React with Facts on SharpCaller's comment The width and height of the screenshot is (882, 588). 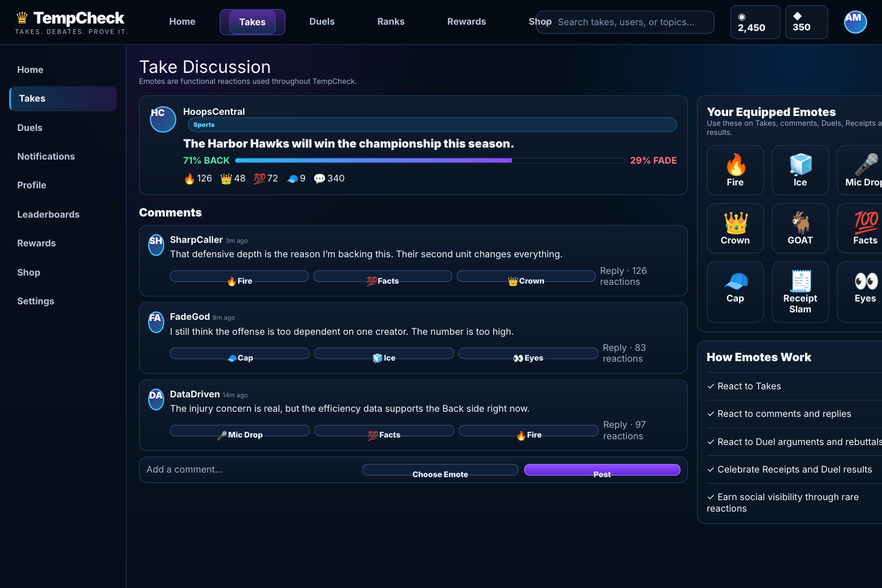click(382, 277)
